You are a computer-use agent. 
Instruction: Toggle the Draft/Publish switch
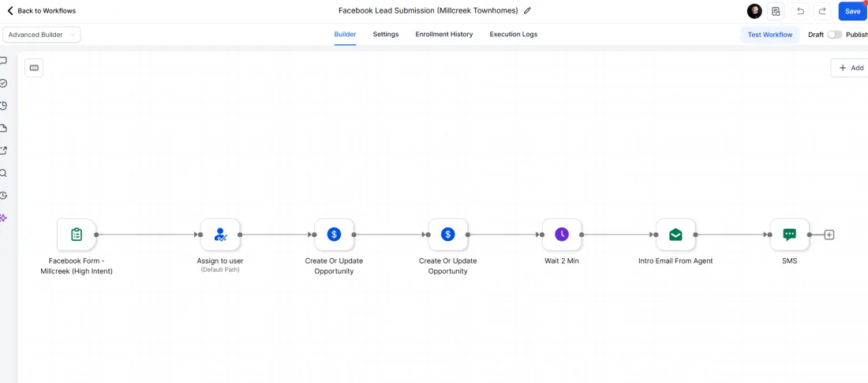(x=834, y=35)
